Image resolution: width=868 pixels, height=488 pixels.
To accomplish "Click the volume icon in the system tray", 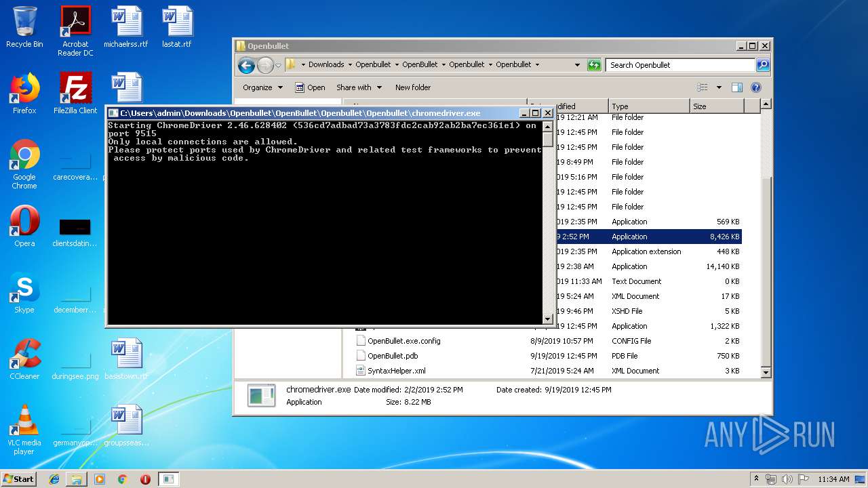I will (787, 479).
